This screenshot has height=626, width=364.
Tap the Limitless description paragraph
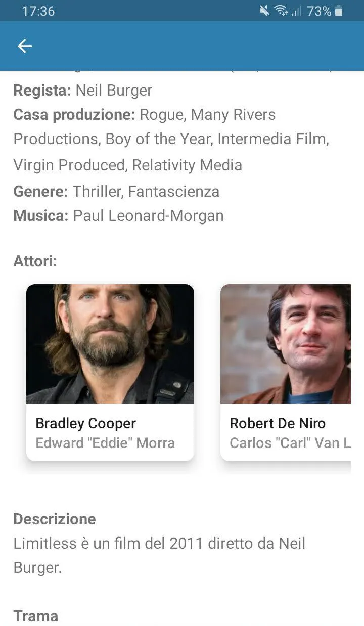coord(160,556)
